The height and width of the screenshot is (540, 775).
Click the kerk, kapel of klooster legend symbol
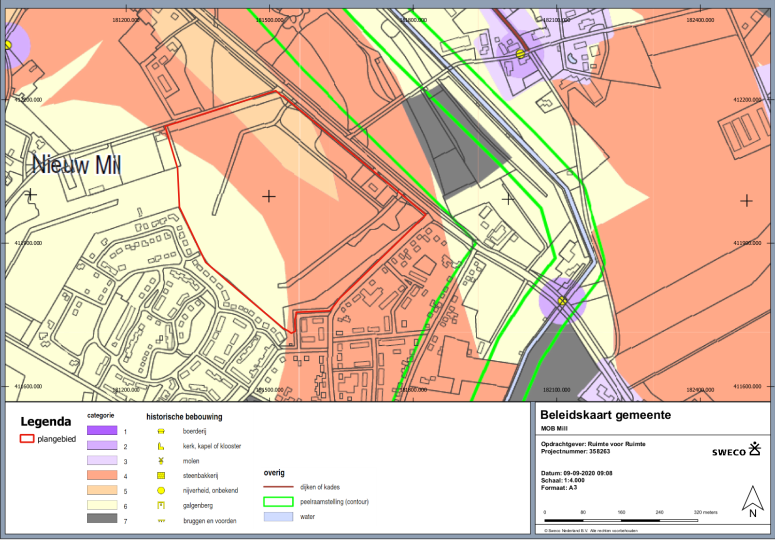click(161, 446)
